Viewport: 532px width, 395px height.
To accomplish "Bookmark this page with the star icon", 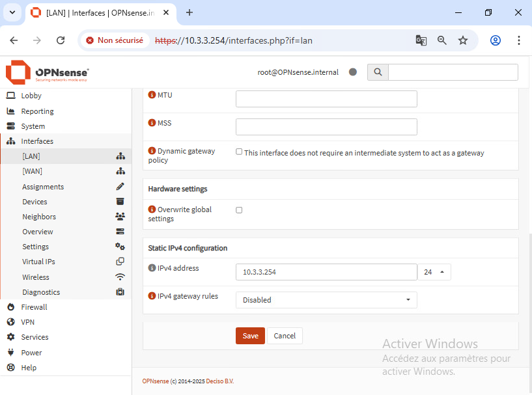I will click(463, 40).
